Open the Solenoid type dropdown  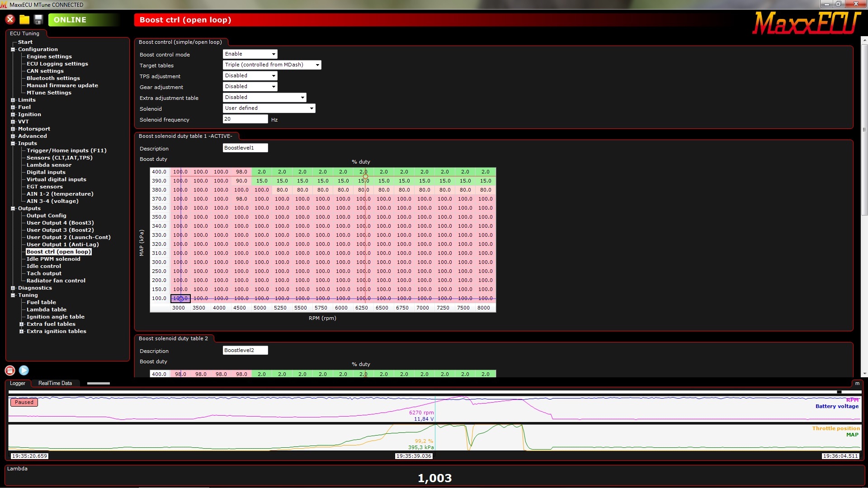[269, 108]
